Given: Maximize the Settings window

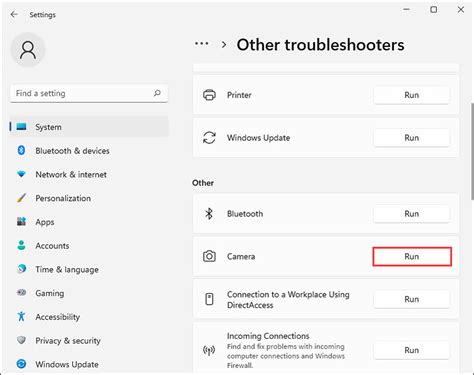Looking at the screenshot, I should 434,9.
